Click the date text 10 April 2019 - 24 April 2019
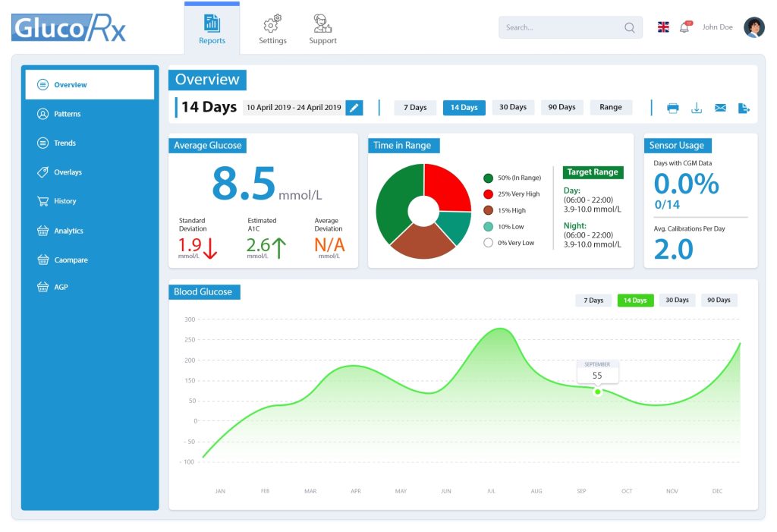Screen dimensions: 777x532 [294, 108]
